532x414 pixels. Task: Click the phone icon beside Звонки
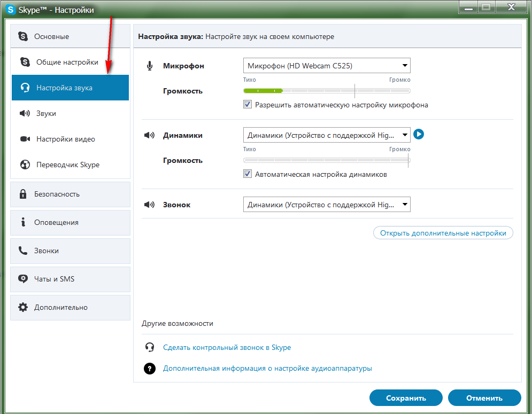click(23, 251)
